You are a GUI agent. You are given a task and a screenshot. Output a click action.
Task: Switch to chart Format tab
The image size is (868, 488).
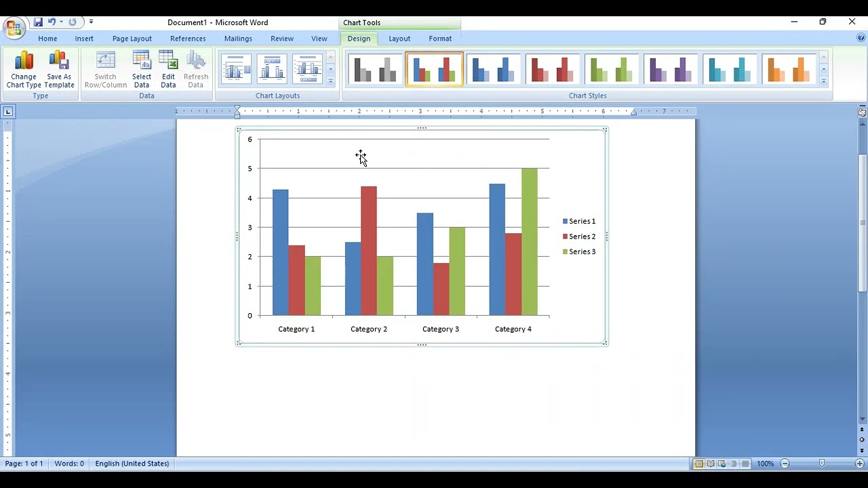(x=440, y=39)
